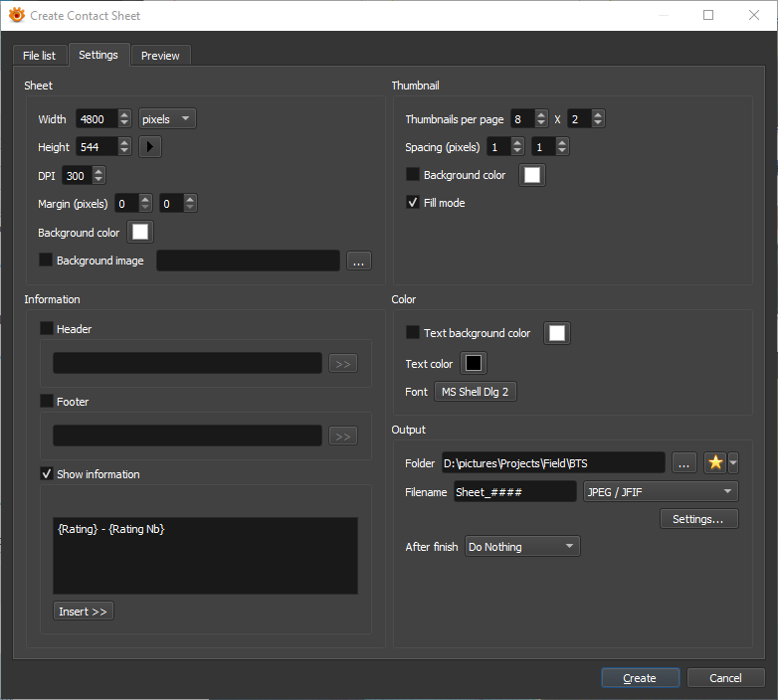Open the After finish Do Nothing dropdown

tap(521, 547)
